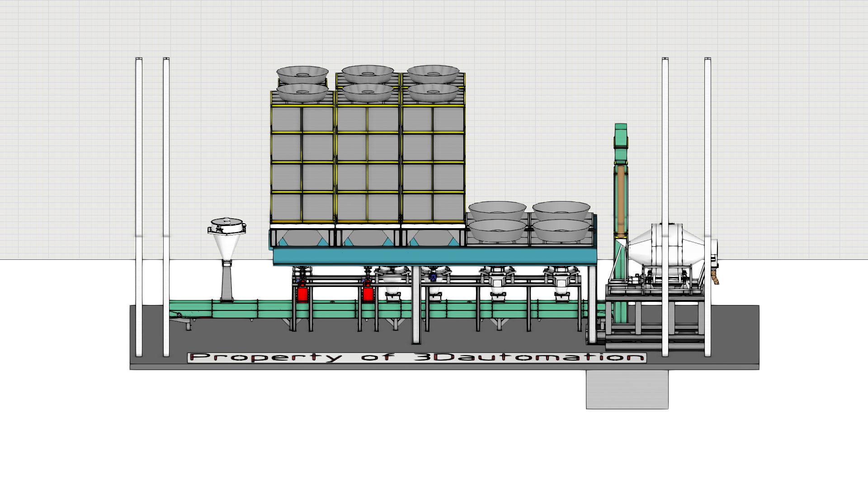Select the second red valve under platform

coord(368,291)
